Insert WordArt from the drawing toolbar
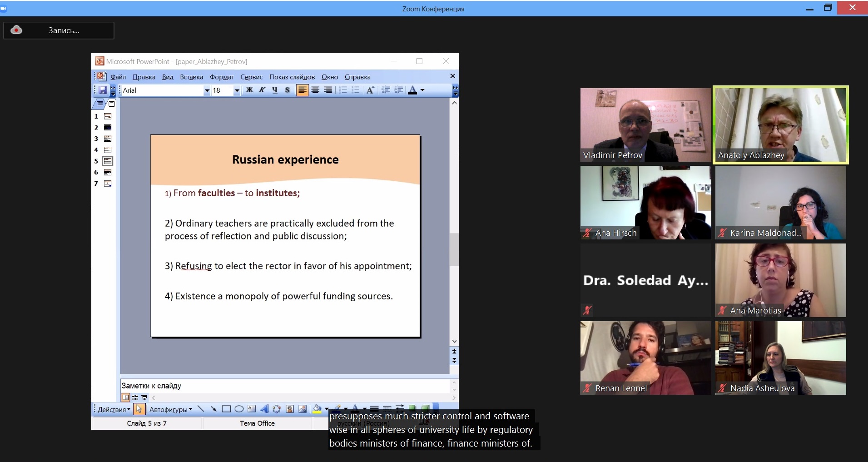868x462 pixels. point(264,409)
